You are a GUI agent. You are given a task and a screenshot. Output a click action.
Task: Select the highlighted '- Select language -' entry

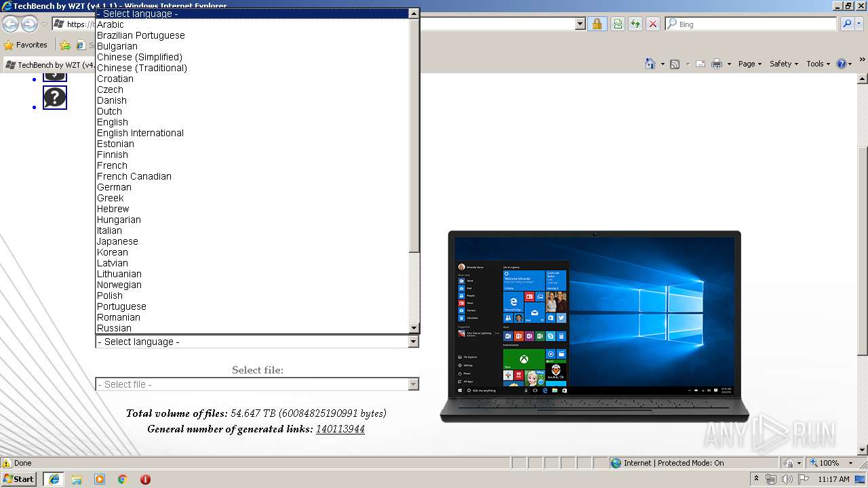pos(252,14)
